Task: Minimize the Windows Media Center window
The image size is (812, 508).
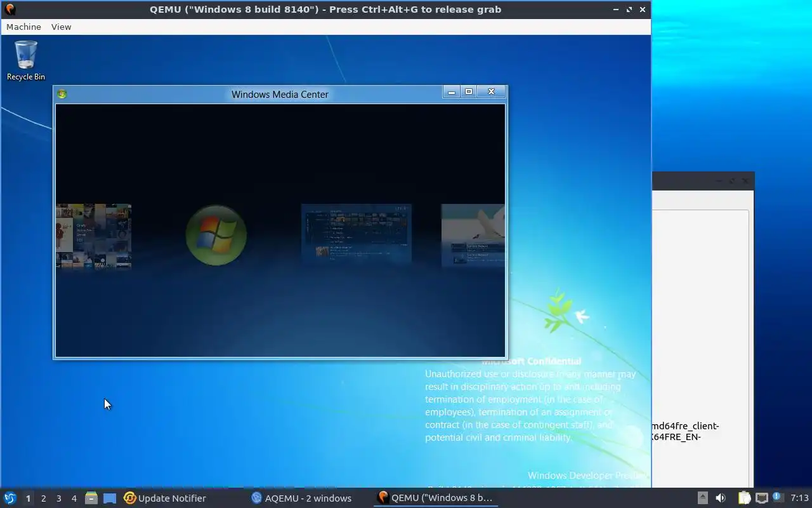Action: click(x=452, y=92)
